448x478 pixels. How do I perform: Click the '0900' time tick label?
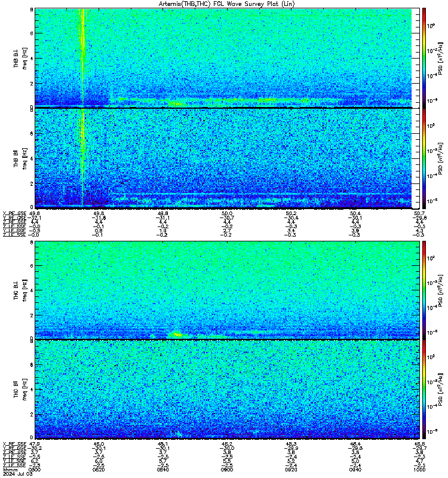pos(227,470)
